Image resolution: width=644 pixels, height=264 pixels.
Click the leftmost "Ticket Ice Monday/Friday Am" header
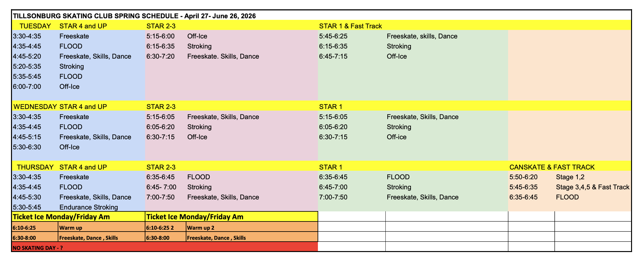tap(61, 217)
